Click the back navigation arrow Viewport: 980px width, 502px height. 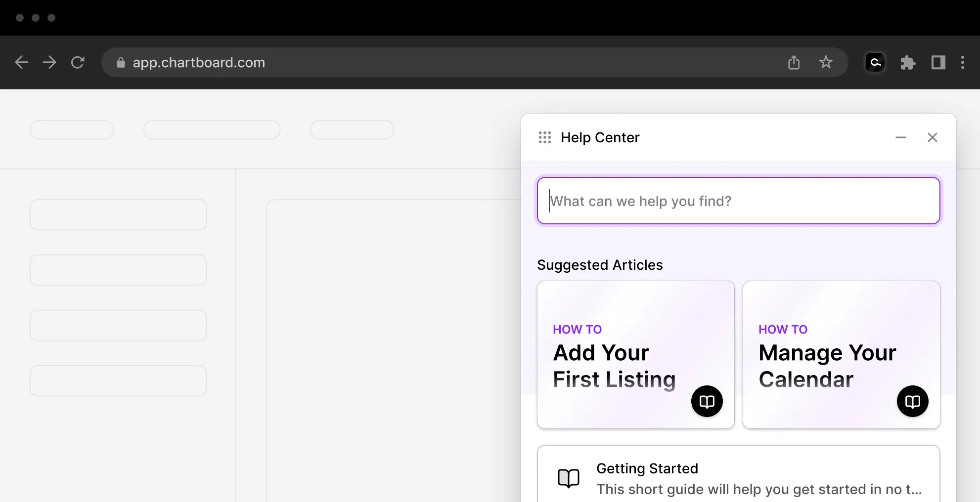coord(22,62)
